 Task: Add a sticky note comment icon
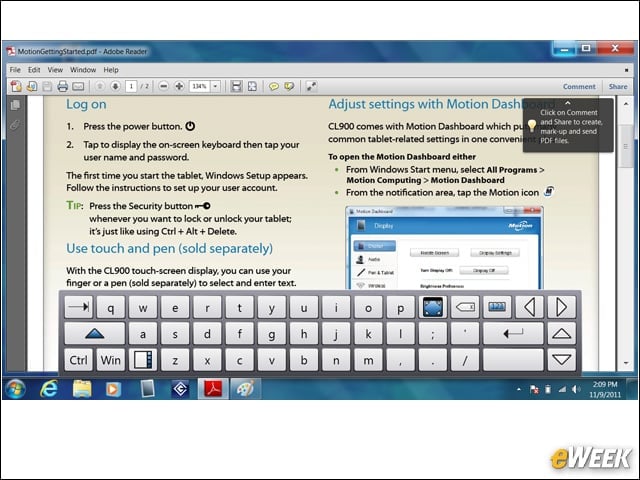[x=274, y=86]
